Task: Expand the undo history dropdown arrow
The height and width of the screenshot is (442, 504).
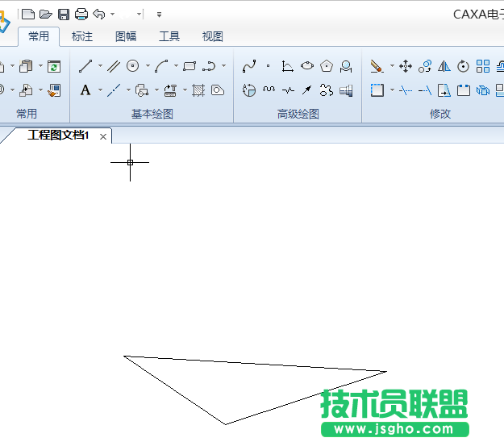Action: [113, 15]
